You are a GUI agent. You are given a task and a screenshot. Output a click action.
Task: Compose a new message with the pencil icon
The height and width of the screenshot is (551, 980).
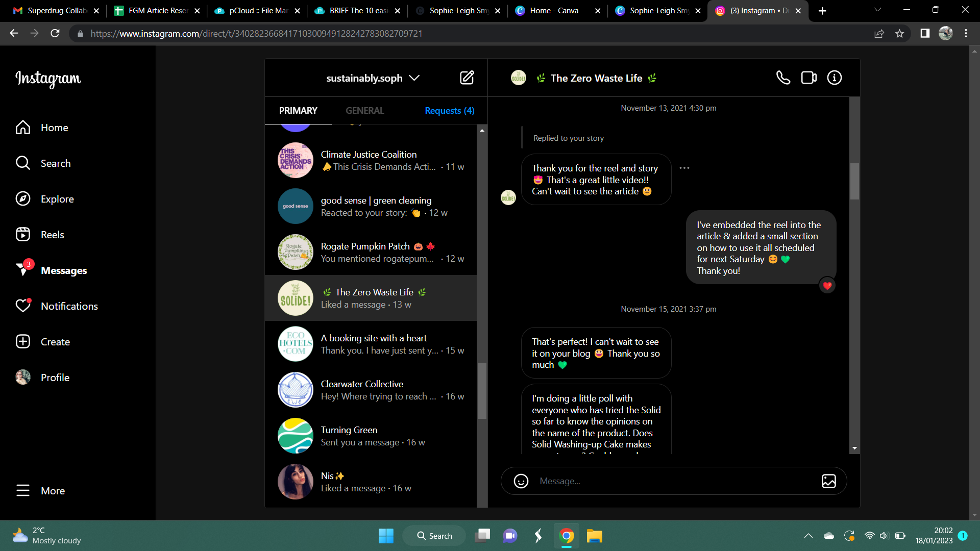467,78
